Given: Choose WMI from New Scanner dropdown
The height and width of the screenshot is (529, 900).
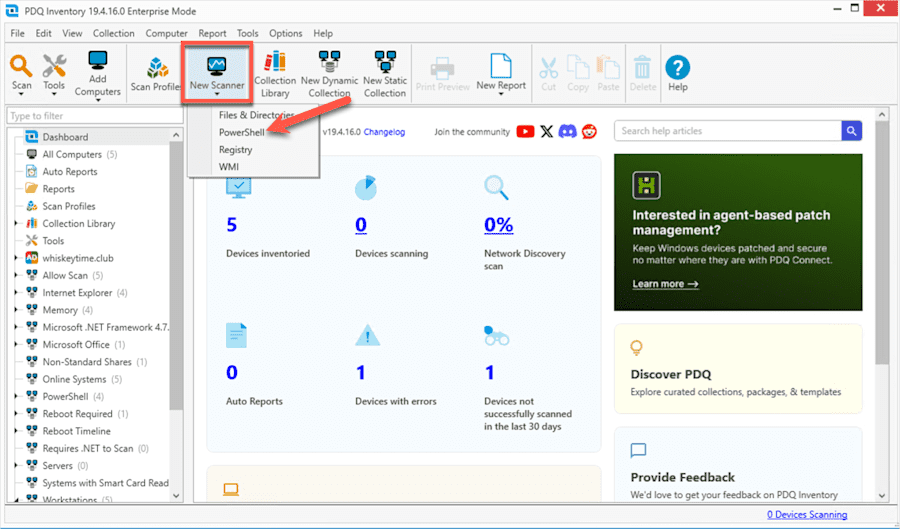Looking at the screenshot, I should 228,166.
